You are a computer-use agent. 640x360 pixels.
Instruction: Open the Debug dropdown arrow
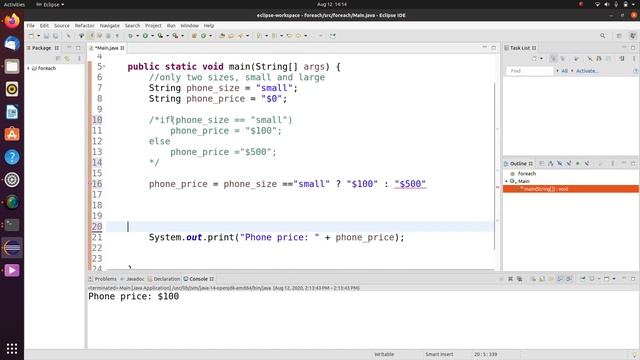137,36
